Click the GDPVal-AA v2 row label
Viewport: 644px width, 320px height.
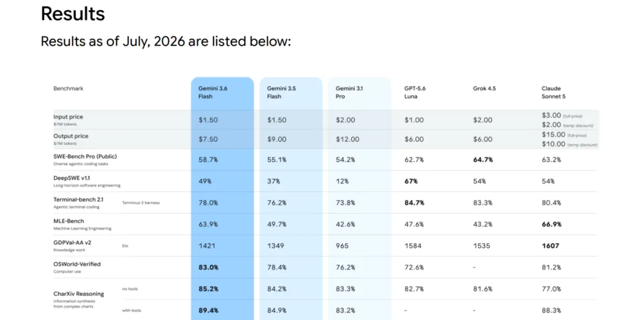click(x=72, y=243)
